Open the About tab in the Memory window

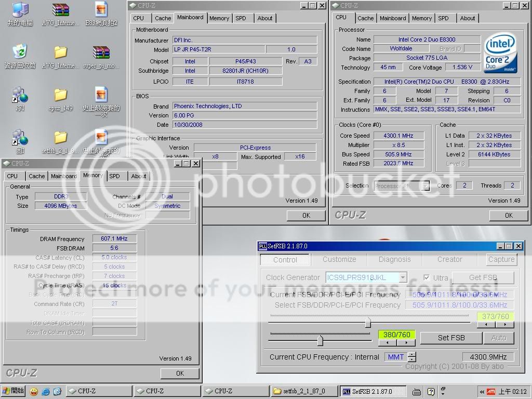(138, 176)
